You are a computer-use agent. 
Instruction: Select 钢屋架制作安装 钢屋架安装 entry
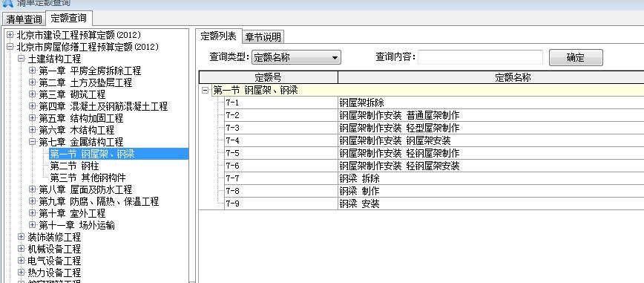(395, 141)
